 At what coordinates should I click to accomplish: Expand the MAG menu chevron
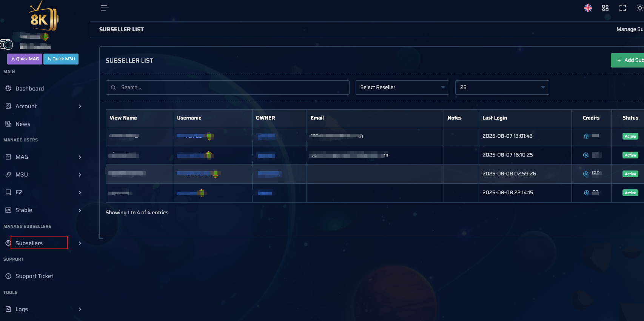click(80, 157)
